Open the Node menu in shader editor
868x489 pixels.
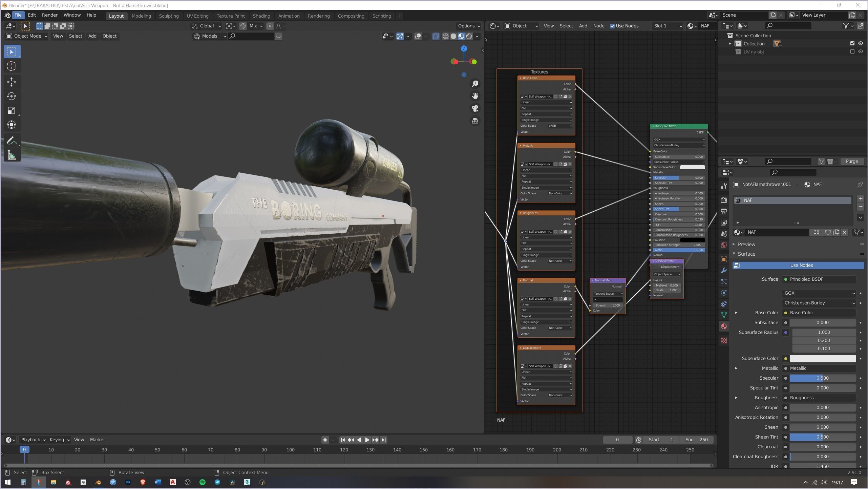coord(598,26)
